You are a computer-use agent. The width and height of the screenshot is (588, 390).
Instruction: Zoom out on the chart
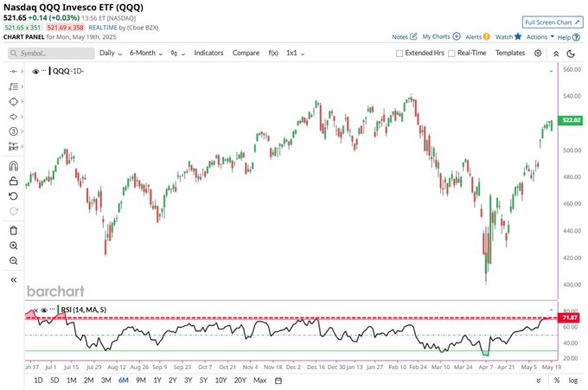(x=14, y=260)
